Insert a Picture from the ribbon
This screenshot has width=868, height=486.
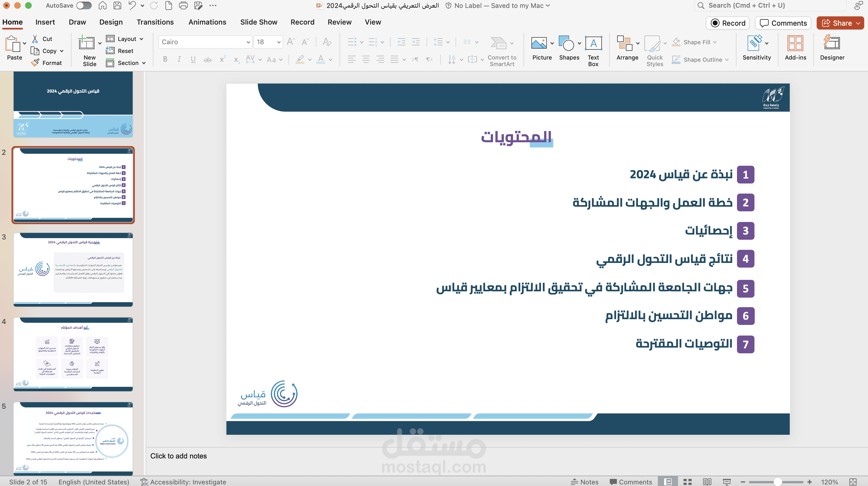(539, 43)
